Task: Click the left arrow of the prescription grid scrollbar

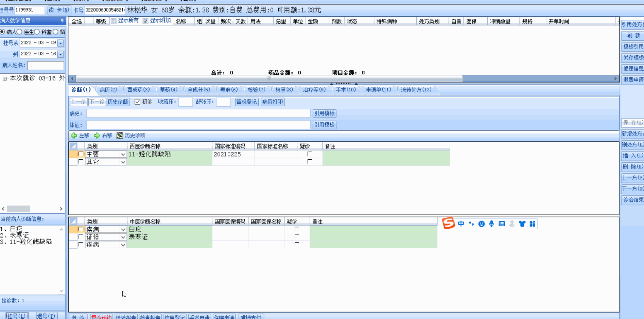Action: (71, 78)
